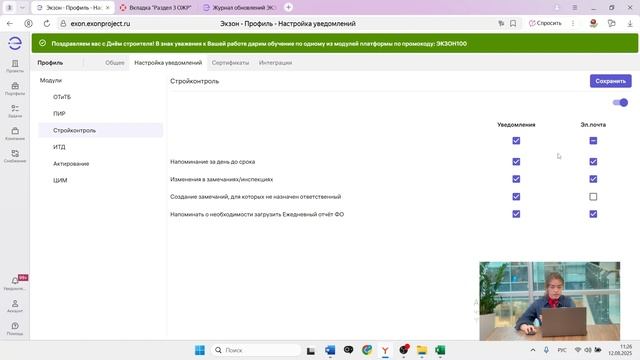Switch to the Интеграции tab
The image size is (640, 360).
pyautogui.click(x=276, y=63)
